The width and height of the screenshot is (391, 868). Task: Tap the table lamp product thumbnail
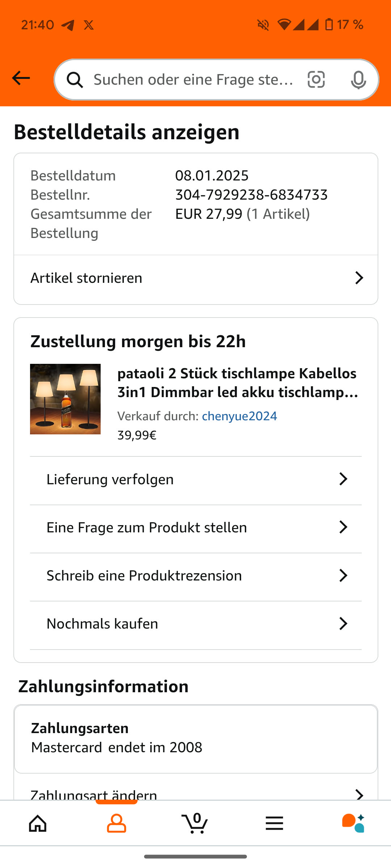tap(65, 399)
